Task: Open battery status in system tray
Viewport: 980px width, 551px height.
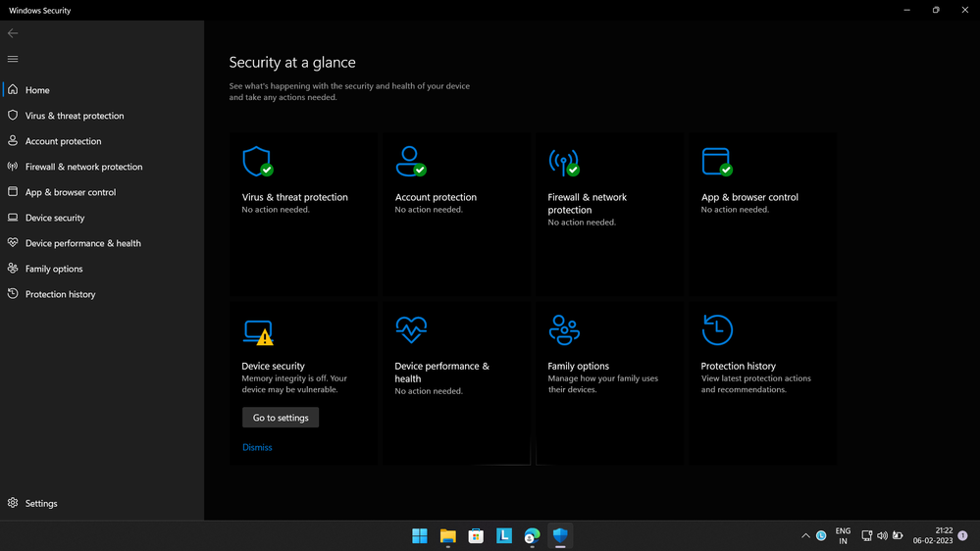Action: click(898, 535)
